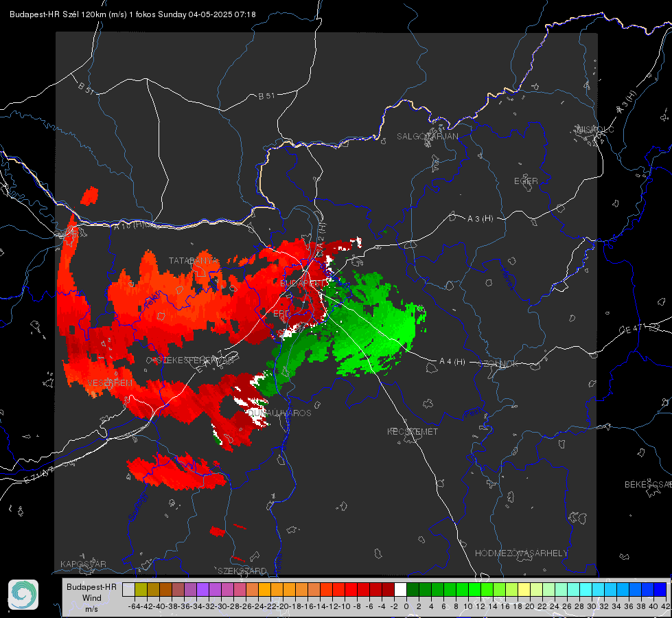Click the SZOLNOK city label
This screenshot has width=672, height=618.
point(500,364)
